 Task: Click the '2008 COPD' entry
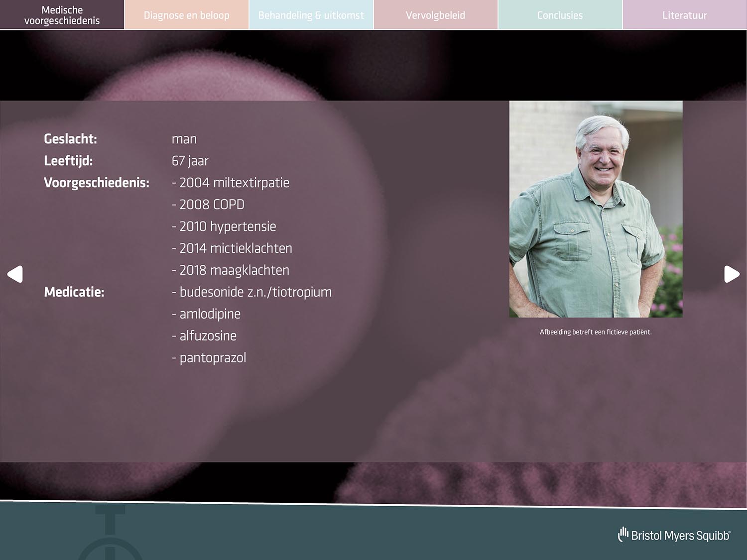point(208,205)
